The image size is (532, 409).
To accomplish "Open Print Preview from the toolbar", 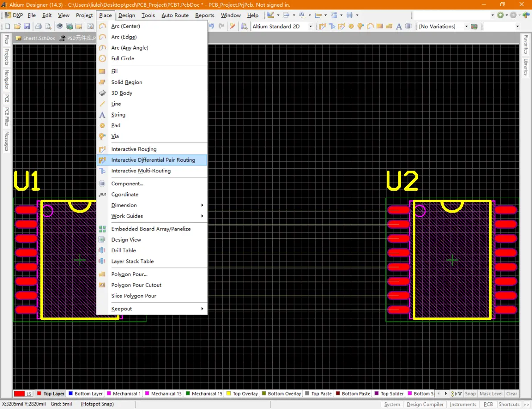I will [48, 26].
